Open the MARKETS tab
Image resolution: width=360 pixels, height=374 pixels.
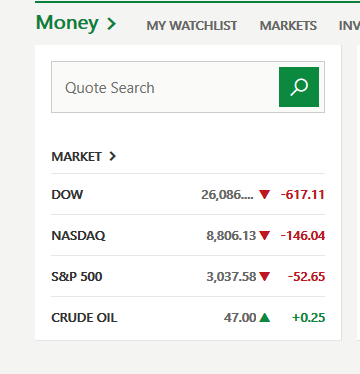pos(288,26)
